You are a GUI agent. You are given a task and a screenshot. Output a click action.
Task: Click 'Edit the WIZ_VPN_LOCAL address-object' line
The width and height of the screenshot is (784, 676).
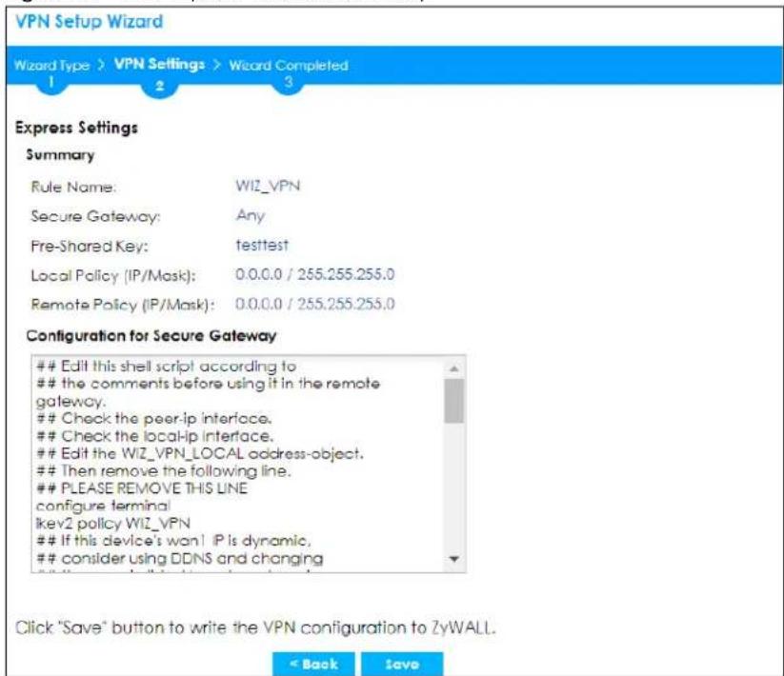[200, 453]
